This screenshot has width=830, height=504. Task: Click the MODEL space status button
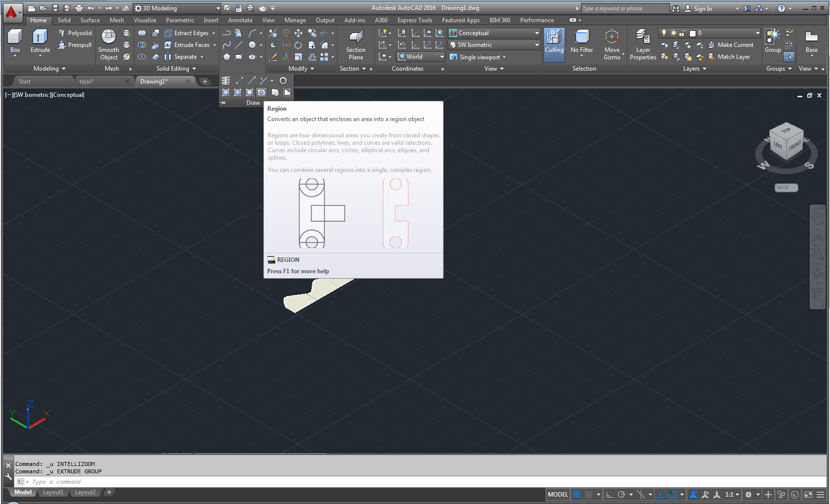[x=558, y=494]
